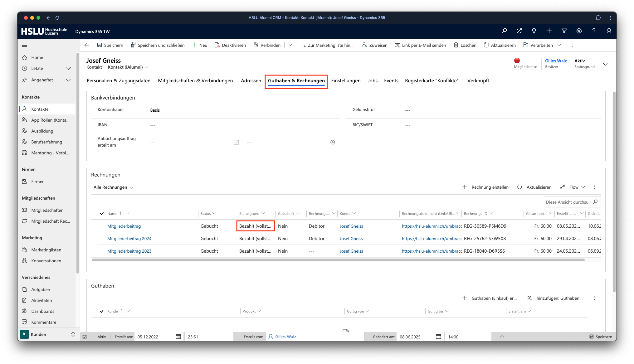
Task: Open the advanced filter funnel icon
Action: 564,31
